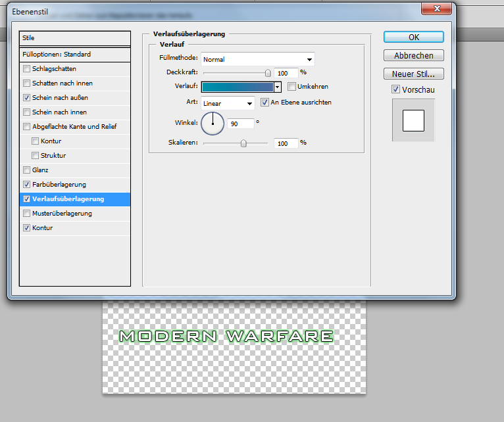
Task: Tick the Struktur checkbox
Action: [36, 155]
